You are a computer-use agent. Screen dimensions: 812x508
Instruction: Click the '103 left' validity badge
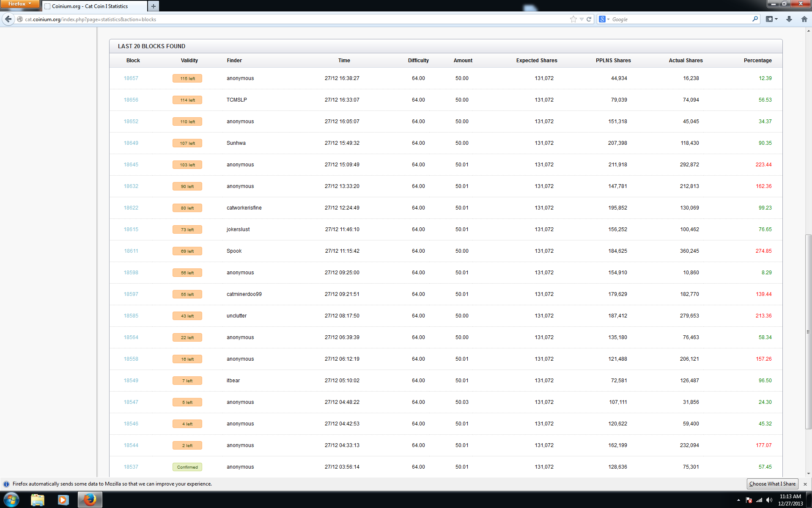pos(187,165)
